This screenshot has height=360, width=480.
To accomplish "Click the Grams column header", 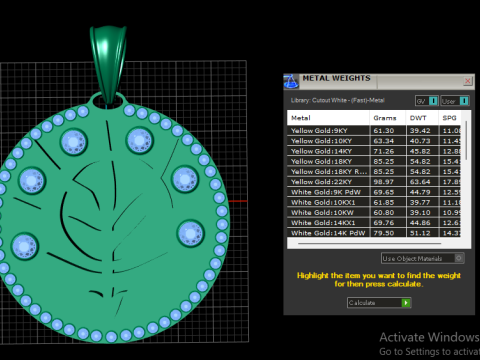I will coord(388,118).
